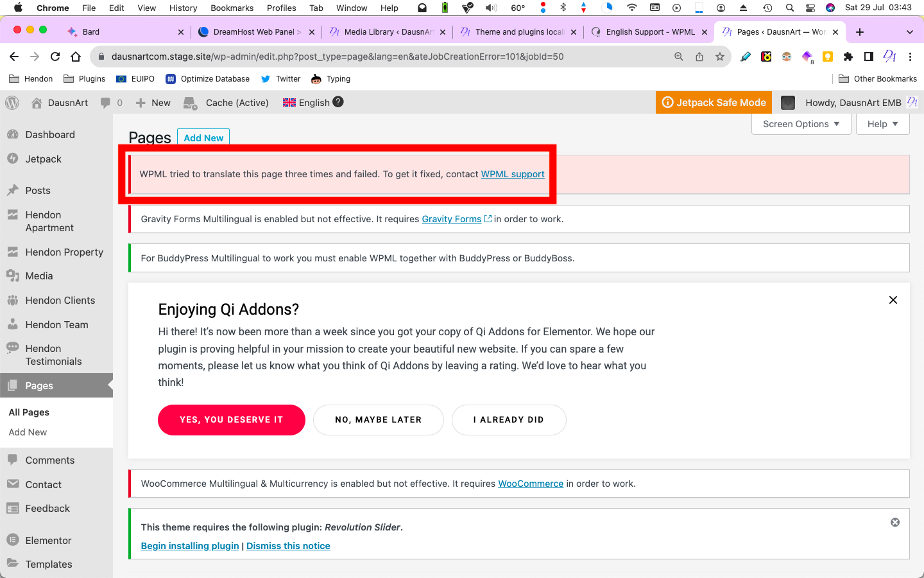This screenshot has height=578, width=924.
Task: Open the English language switcher
Action: [x=307, y=103]
